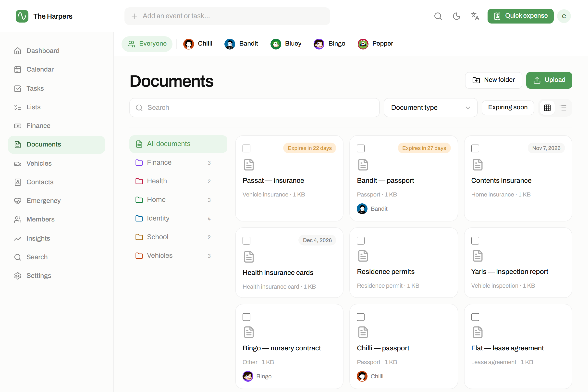Click Bingo — nursery contract file icon
Screen dimensions: 588x392
pyautogui.click(x=249, y=332)
